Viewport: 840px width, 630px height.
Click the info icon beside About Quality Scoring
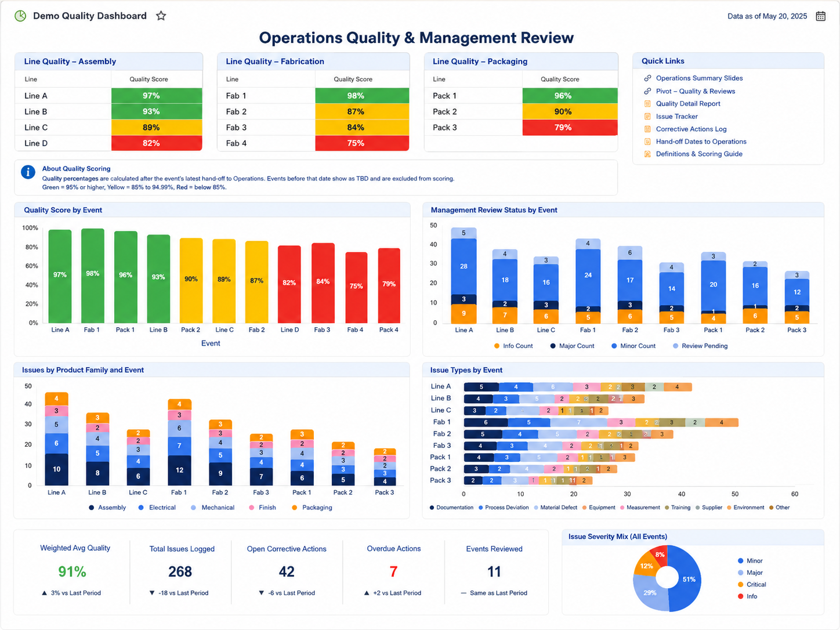28,172
